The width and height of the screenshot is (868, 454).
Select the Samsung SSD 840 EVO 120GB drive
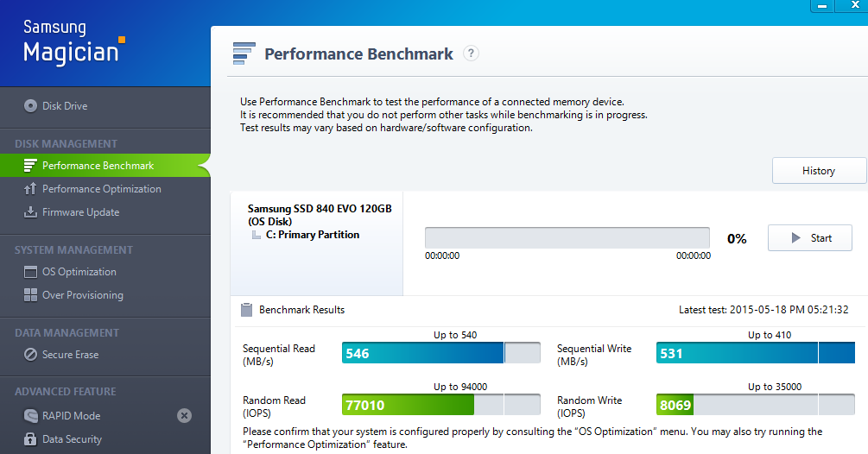coord(320,215)
